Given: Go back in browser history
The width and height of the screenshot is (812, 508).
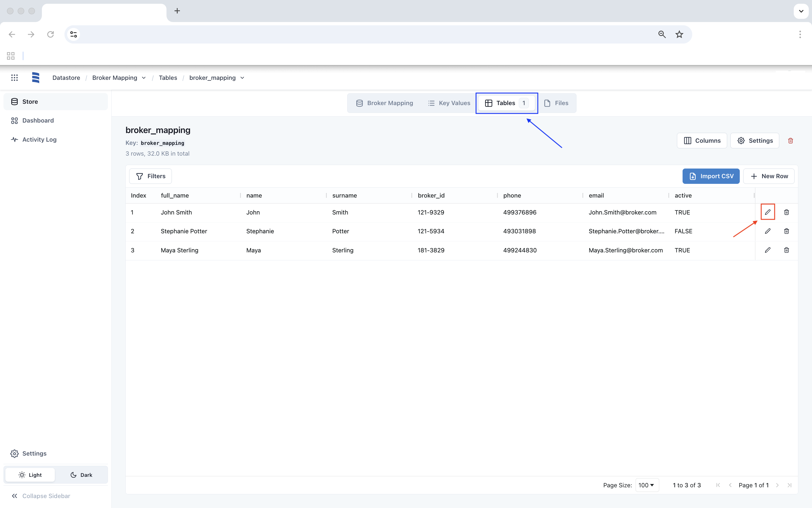Looking at the screenshot, I should click(x=12, y=34).
